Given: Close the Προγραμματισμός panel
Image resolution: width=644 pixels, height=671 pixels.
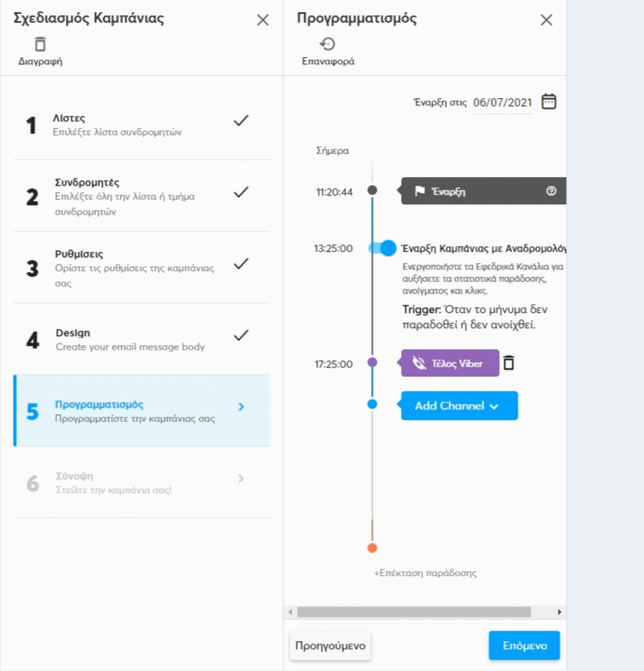Looking at the screenshot, I should tap(547, 20).
